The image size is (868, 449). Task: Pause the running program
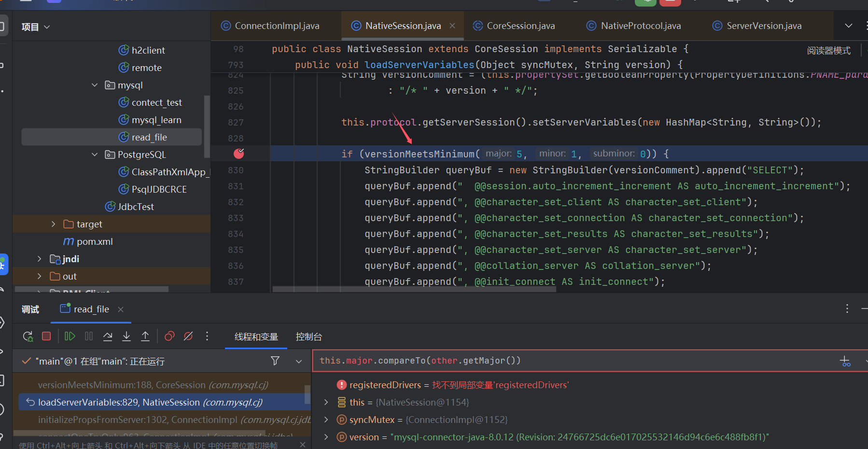(89, 336)
